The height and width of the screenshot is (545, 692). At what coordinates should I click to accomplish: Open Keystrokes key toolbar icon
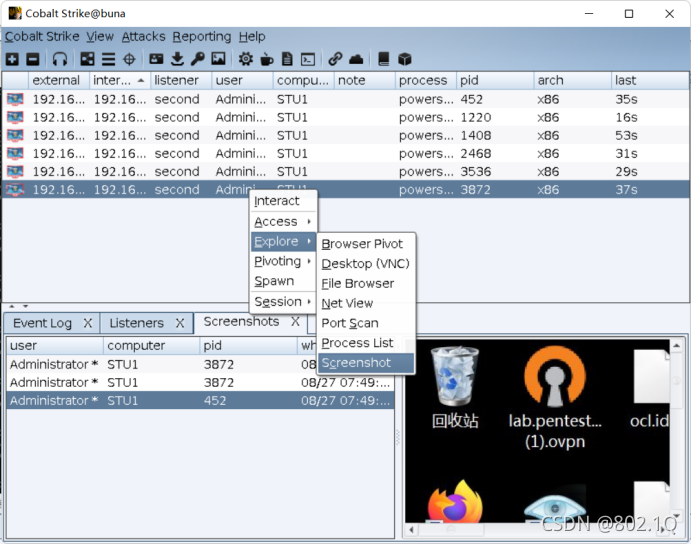198,59
